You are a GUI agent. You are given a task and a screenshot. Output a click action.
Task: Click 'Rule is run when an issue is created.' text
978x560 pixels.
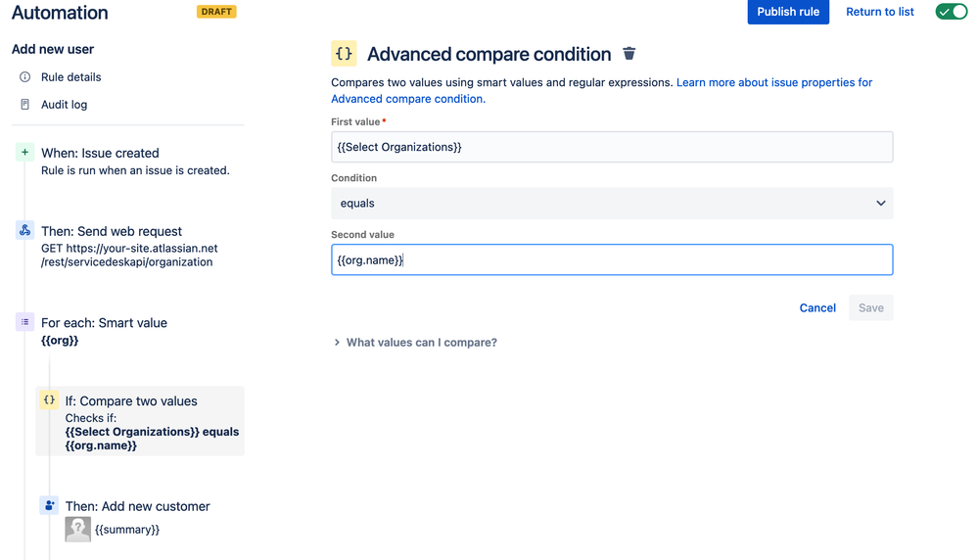tap(135, 170)
